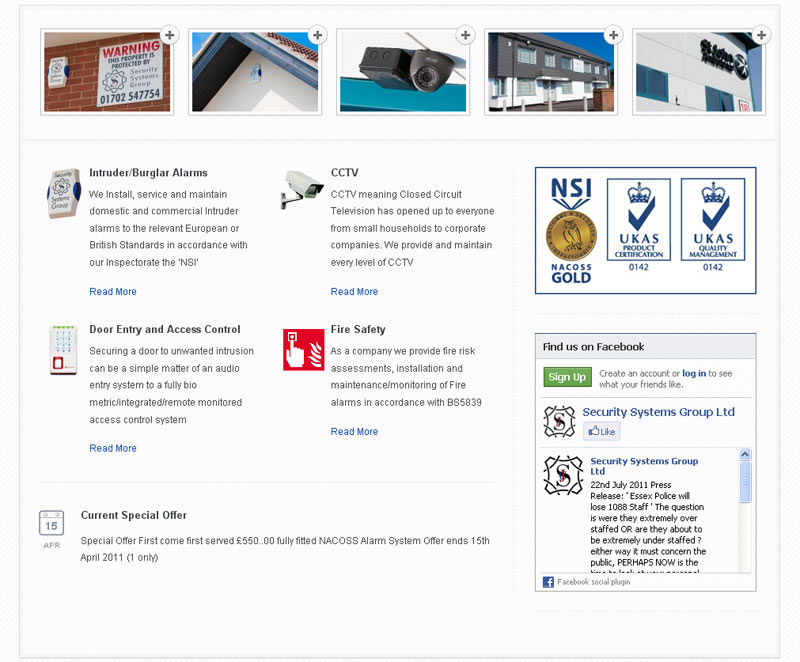Follow the Facebook log in link

tap(694, 373)
